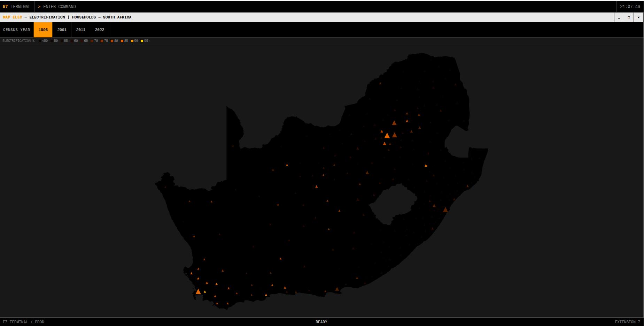Switch to census year 2011
Screen dimensions: 644x326
pos(81,30)
